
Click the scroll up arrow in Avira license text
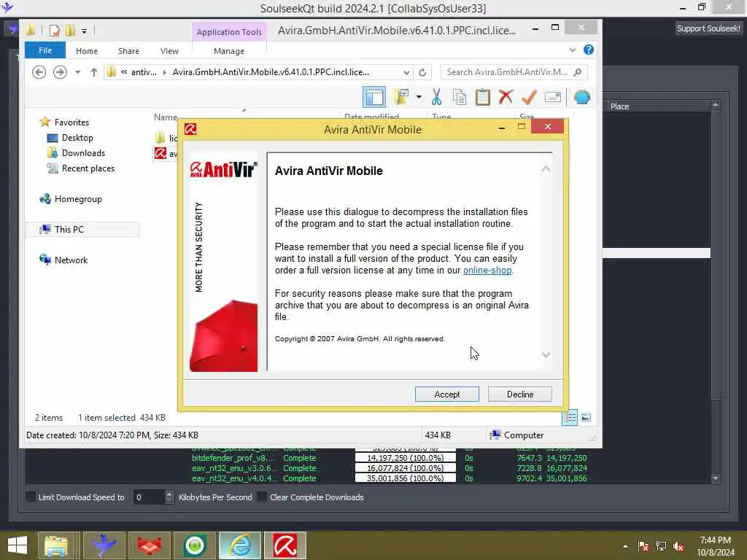pos(546,169)
